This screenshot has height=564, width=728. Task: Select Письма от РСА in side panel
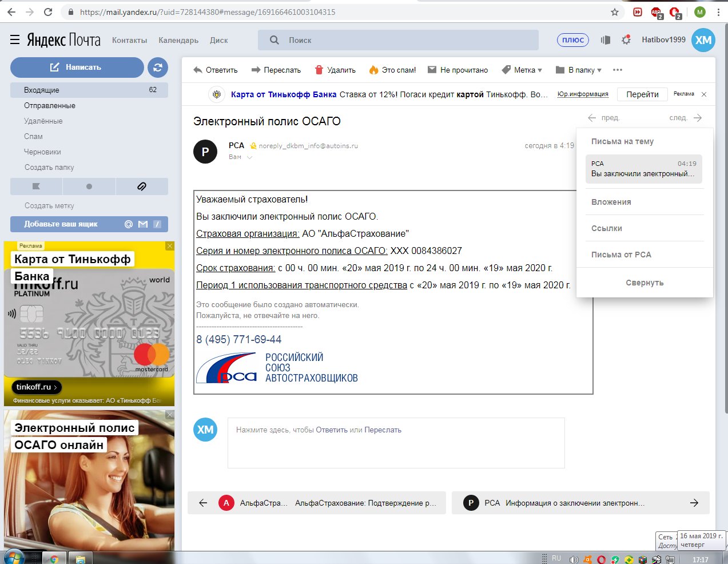click(x=621, y=255)
